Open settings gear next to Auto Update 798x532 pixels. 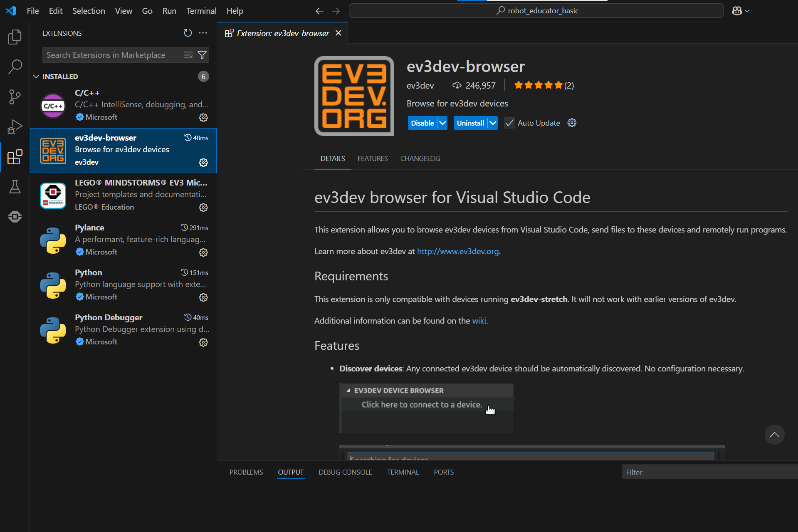pyautogui.click(x=572, y=123)
